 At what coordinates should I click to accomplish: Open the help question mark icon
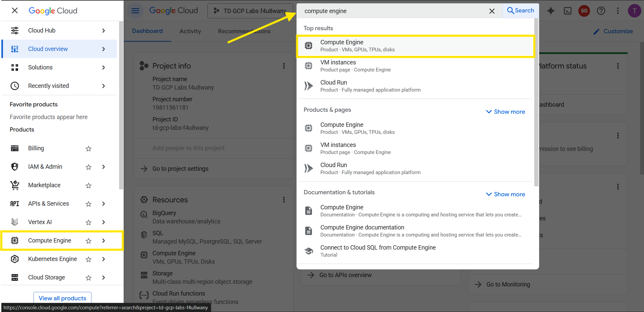pyautogui.click(x=601, y=11)
